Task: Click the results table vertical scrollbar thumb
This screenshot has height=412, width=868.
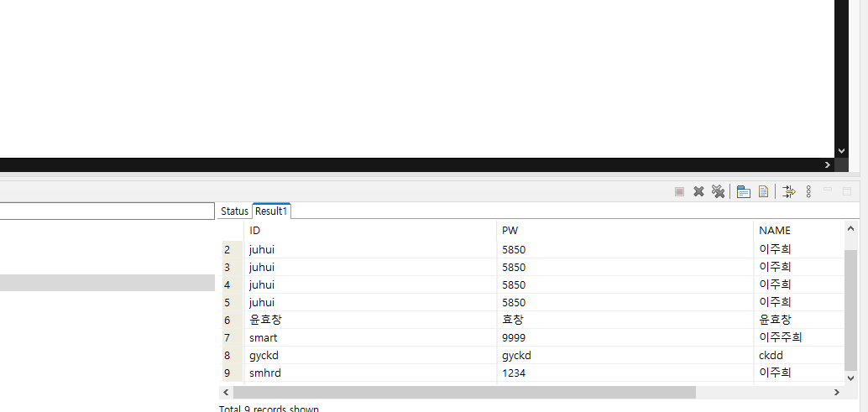Action: coord(851,310)
